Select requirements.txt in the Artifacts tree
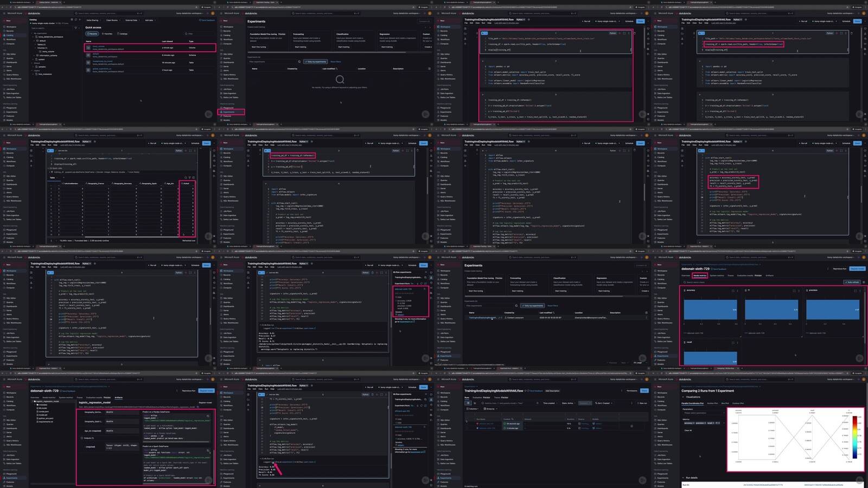Image resolution: width=868 pixels, height=488 pixels. 46,422
